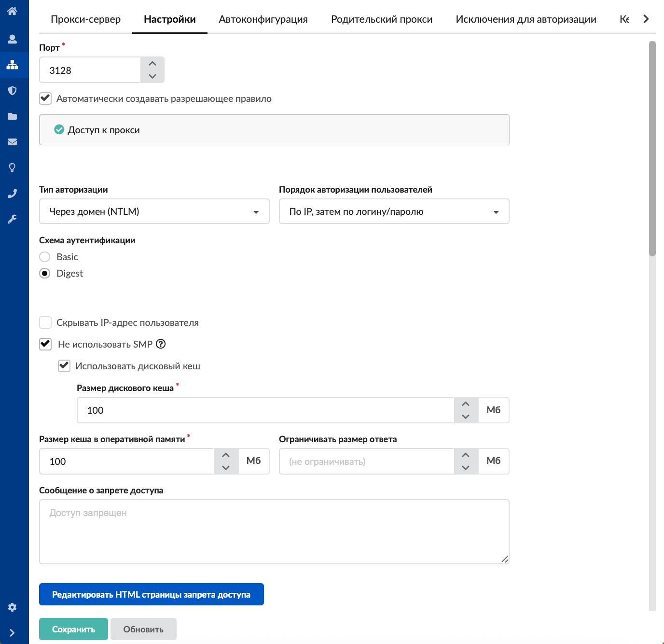Open the gear settings icon in sidebar
This screenshot has height=644, width=664.
(x=13, y=607)
